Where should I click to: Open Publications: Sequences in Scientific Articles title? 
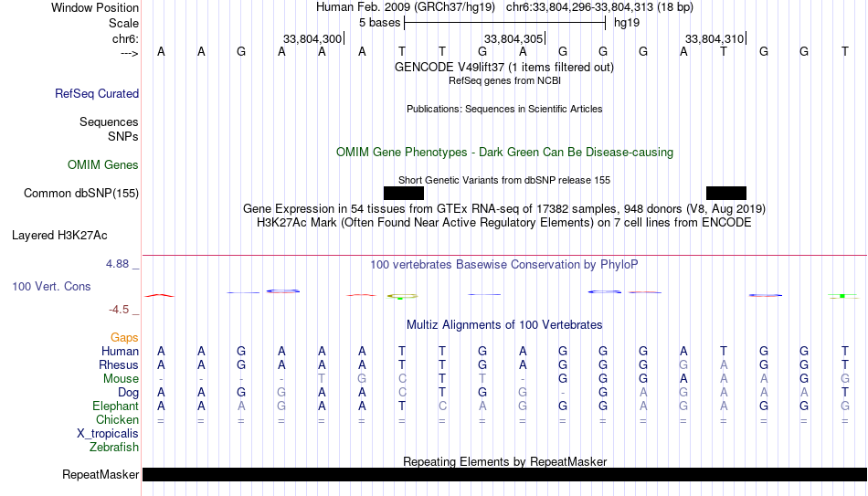[504, 109]
